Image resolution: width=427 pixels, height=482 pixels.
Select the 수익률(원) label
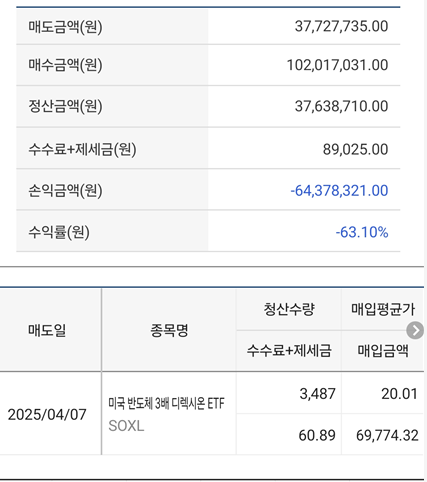[59, 232]
